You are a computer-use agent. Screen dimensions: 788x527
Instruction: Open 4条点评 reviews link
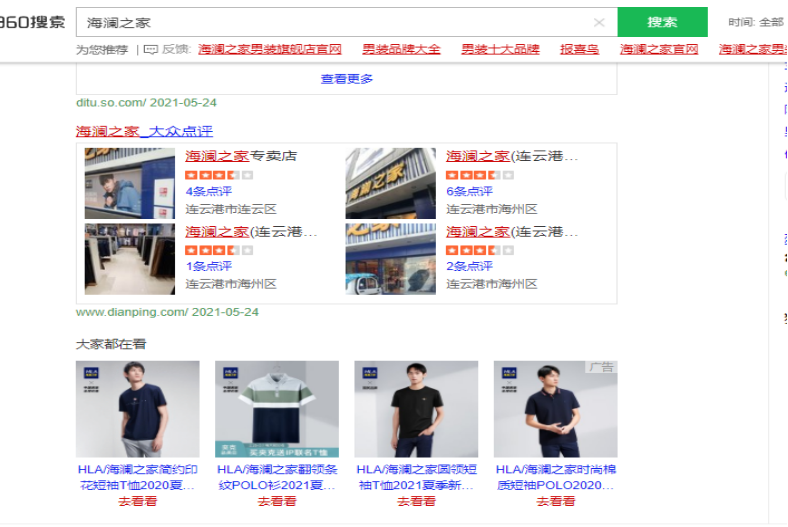tap(209, 191)
